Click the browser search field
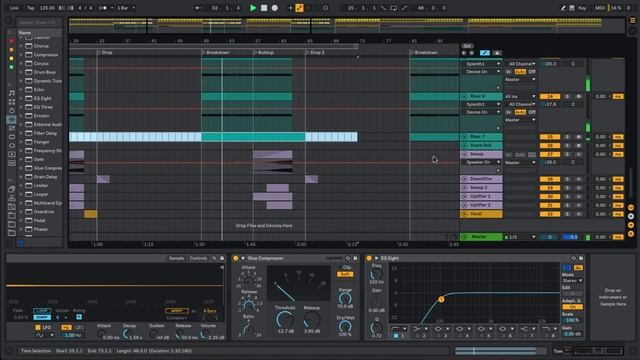 coord(39,22)
